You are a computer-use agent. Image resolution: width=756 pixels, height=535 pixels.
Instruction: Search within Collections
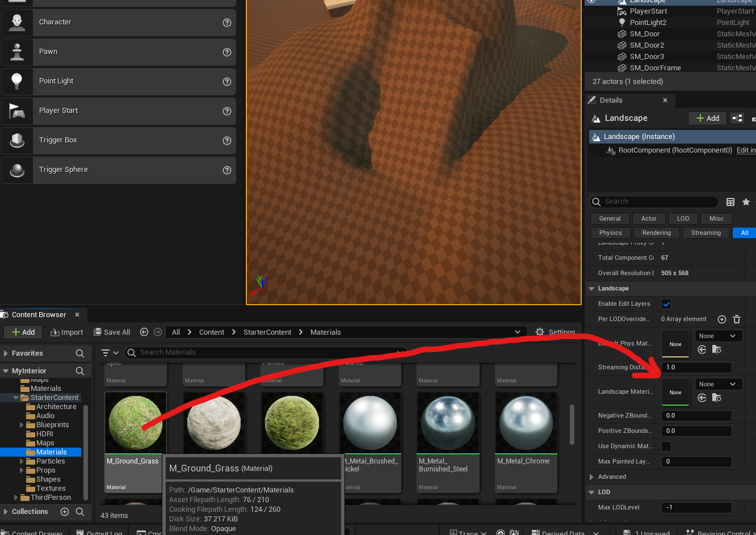80,512
